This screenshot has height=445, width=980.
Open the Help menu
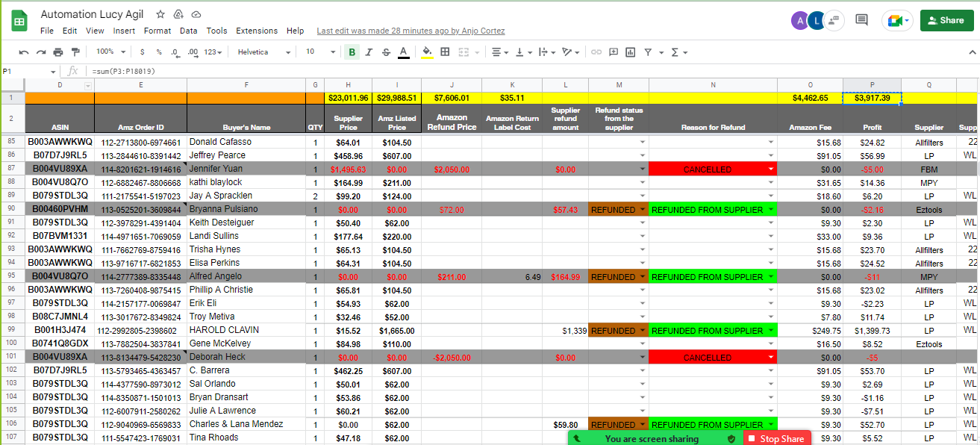pos(296,31)
